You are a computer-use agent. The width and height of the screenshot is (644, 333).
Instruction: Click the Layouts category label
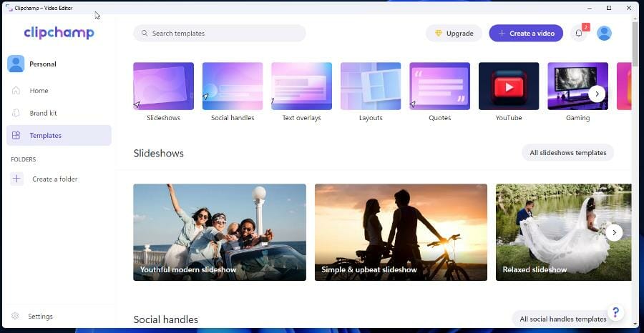point(371,118)
